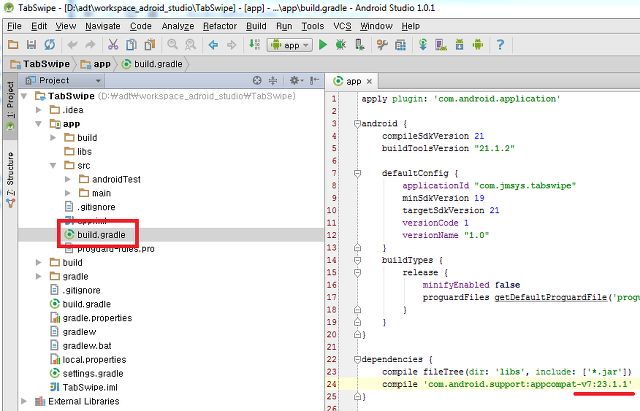The image size is (640, 411).
Task: Place cursor in appcompat-v7:23.1.1 line
Action: (x=507, y=384)
